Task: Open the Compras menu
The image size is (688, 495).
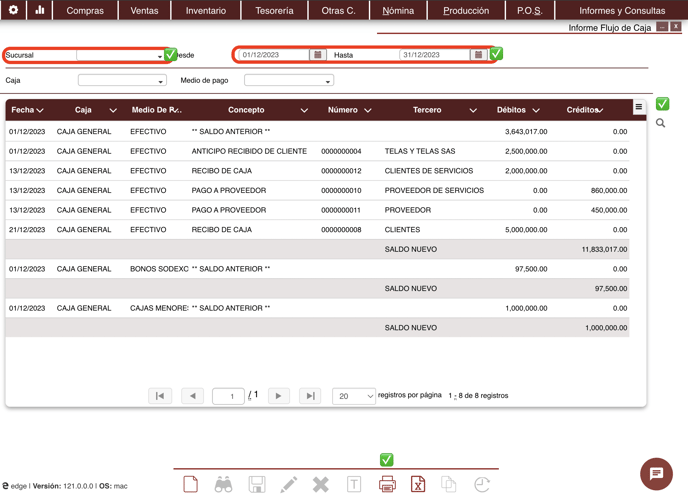Action: coord(85,11)
